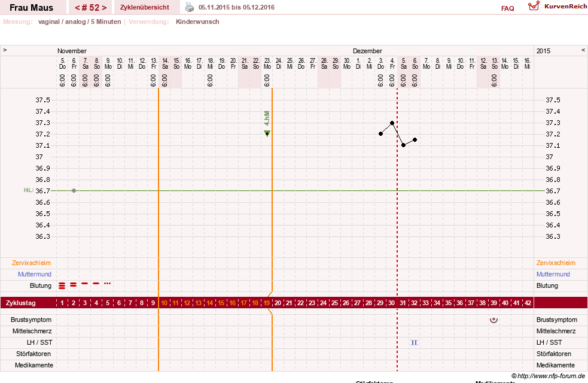Click the Frau Maus title

32,8
